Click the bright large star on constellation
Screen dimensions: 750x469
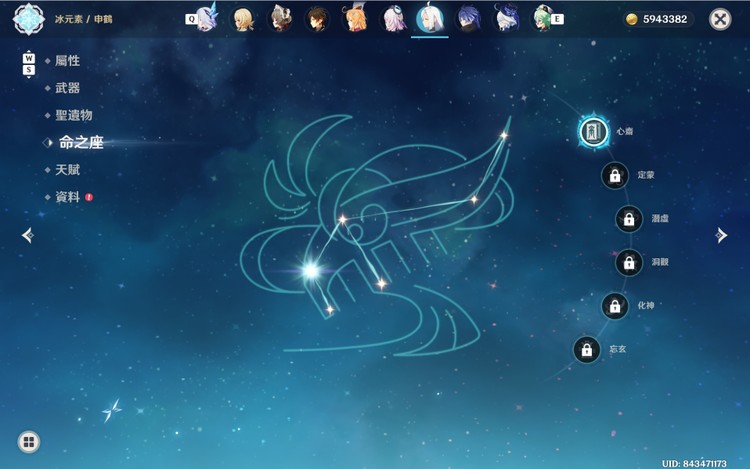[x=311, y=271]
